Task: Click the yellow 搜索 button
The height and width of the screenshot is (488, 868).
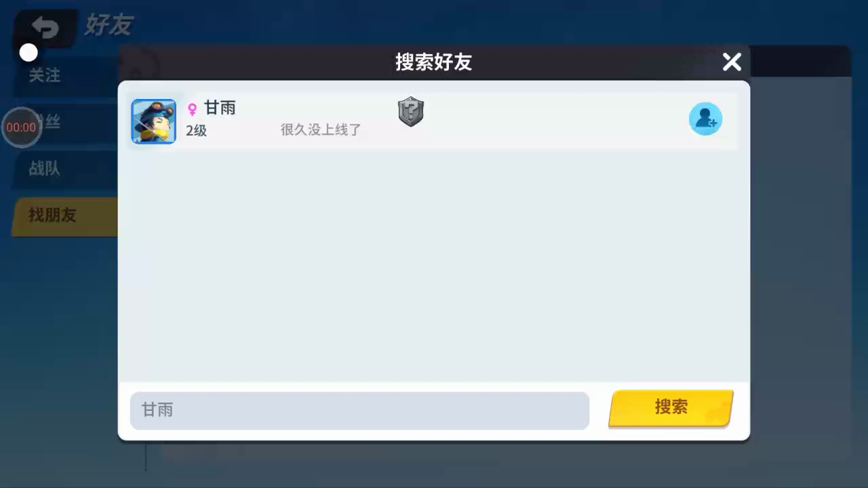Action: 671,407
